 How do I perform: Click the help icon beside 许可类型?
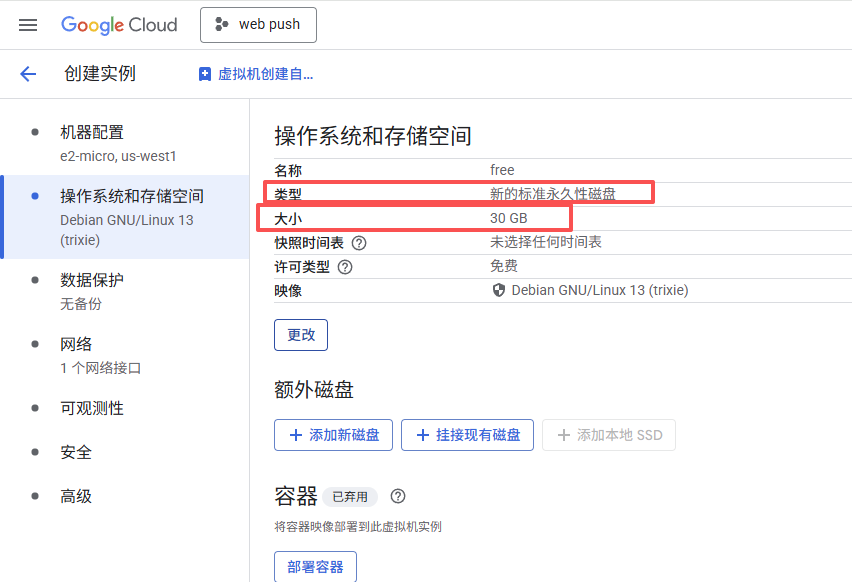click(345, 267)
